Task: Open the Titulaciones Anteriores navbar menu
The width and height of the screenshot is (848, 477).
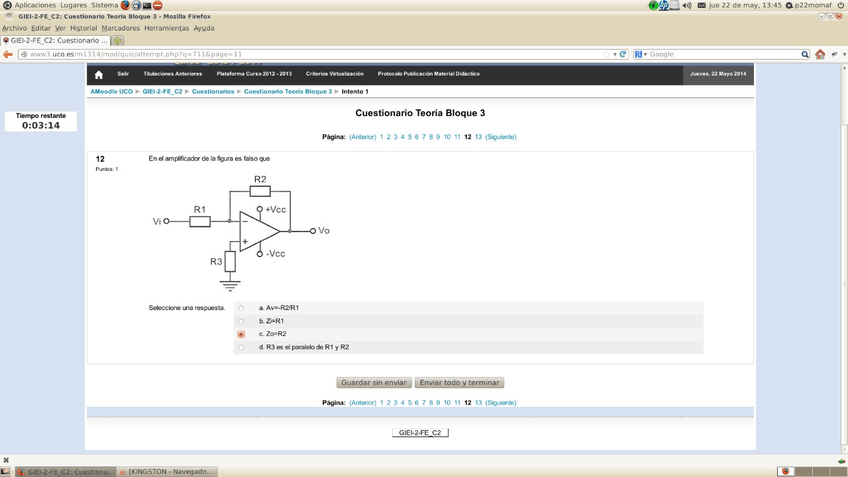Action: tap(172, 74)
